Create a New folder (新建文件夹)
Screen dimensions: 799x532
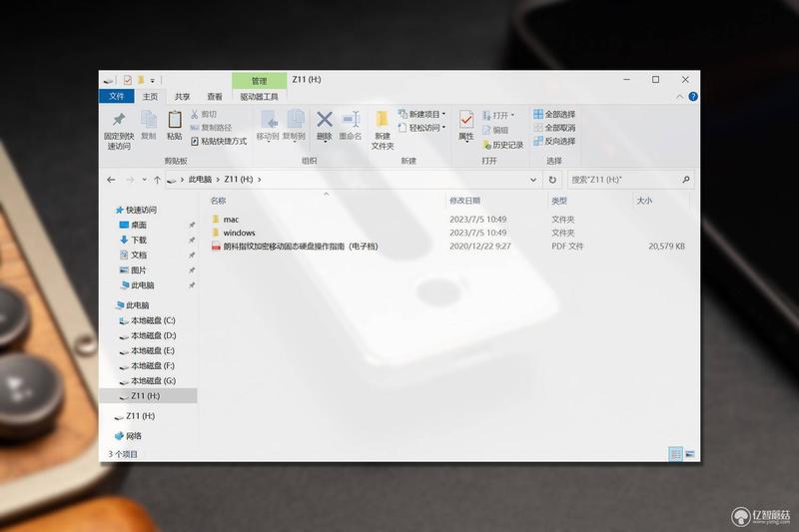(x=383, y=130)
